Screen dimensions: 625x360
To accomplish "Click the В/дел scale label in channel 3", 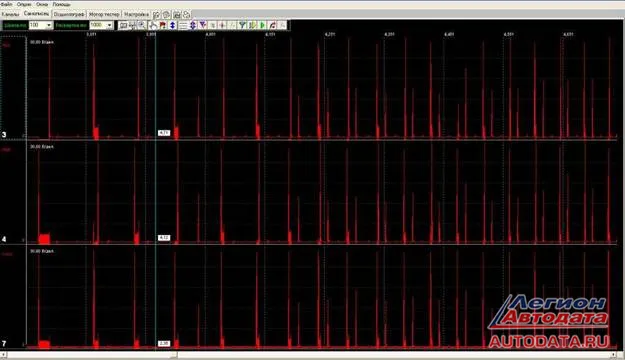I will point(42,42).
